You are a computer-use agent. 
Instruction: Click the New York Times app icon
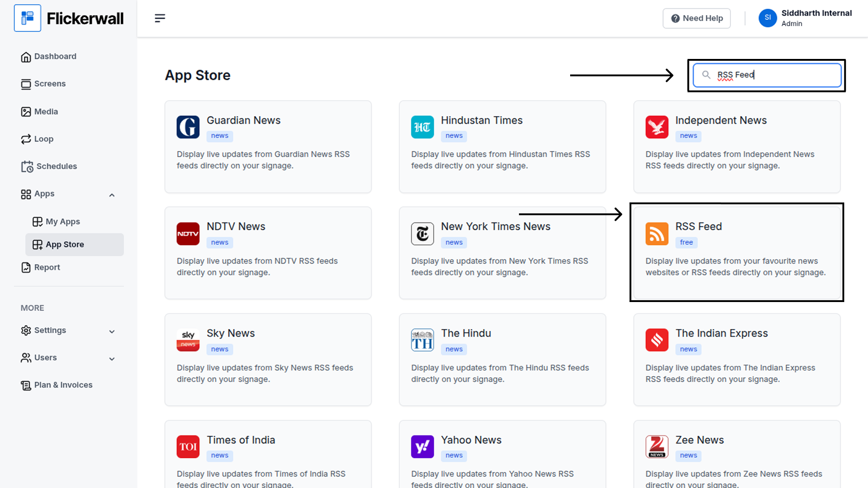(423, 234)
